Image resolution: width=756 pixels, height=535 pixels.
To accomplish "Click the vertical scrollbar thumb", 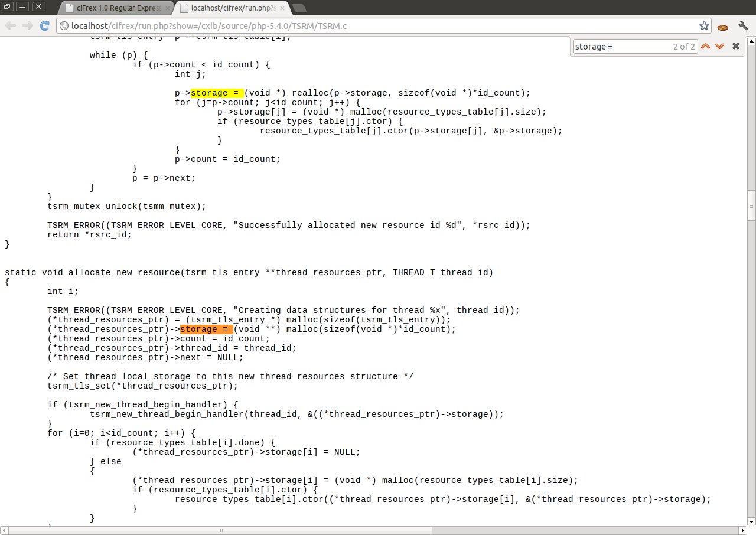I will point(751,205).
